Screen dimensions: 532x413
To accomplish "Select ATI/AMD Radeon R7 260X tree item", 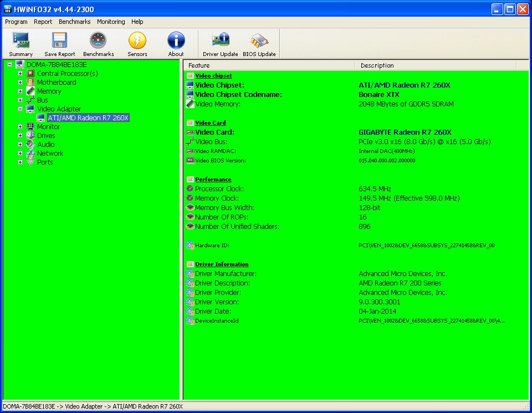I will [x=88, y=118].
